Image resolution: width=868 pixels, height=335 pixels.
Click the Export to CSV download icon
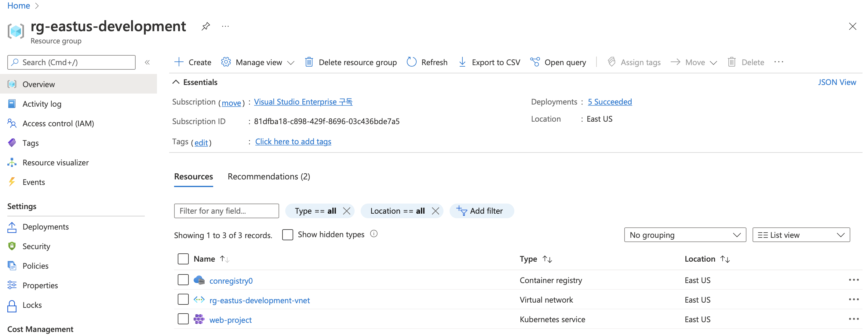(462, 62)
